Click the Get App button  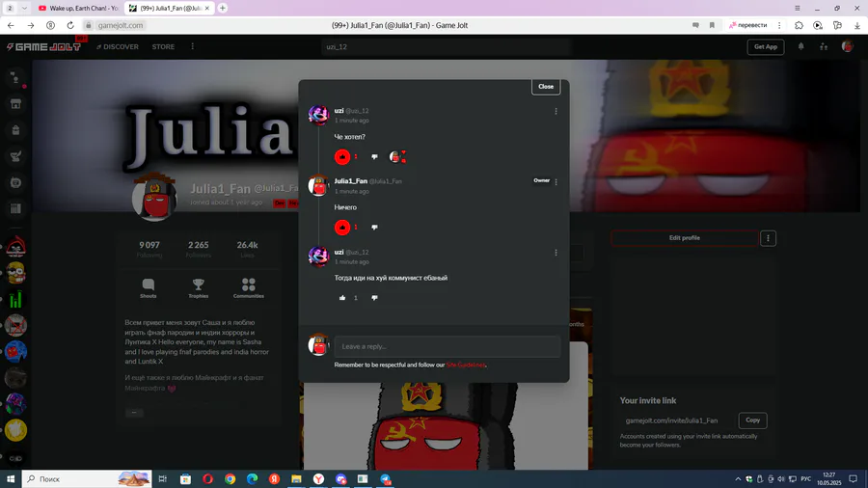pyautogui.click(x=766, y=47)
